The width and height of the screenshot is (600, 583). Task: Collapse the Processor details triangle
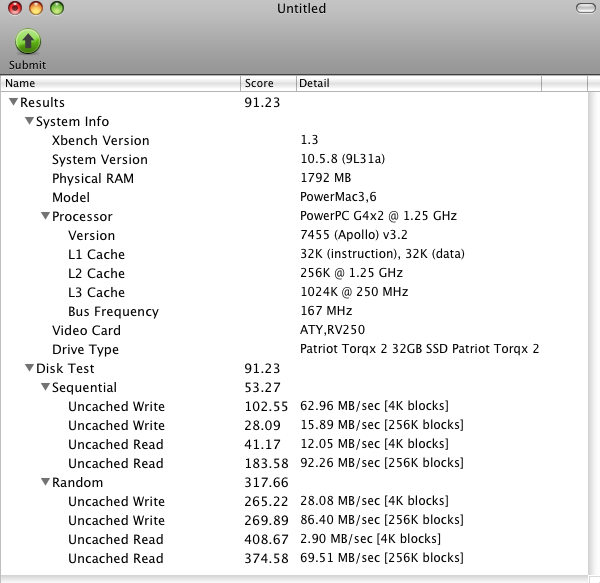[46, 216]
